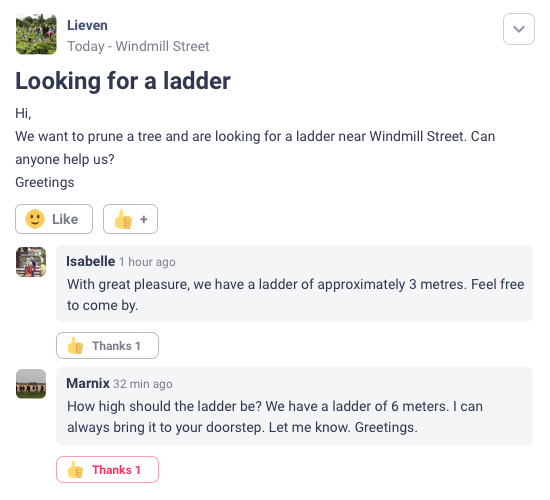Click the plus sign beside thumbs-up

click(143, 219)
